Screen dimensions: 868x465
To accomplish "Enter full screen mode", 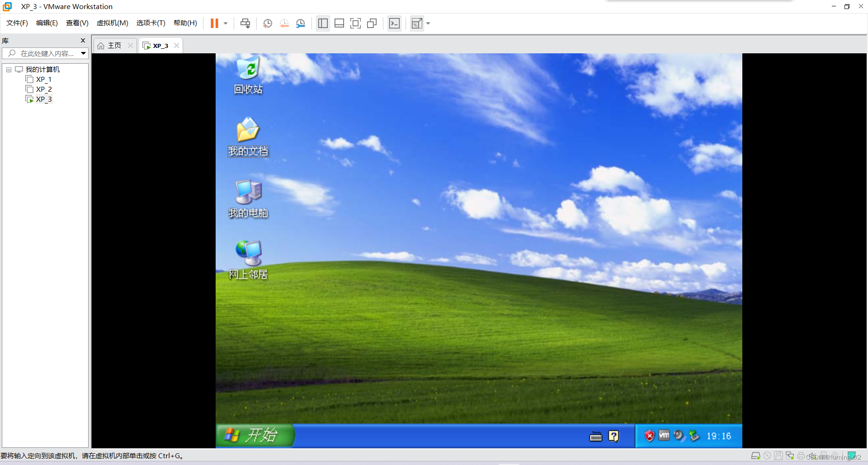I will [x=356, y=23].
